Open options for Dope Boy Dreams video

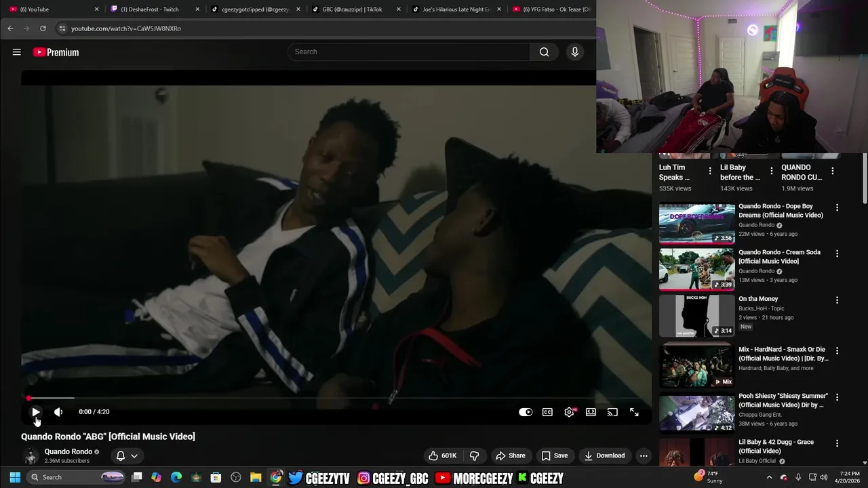click(837, 207)
